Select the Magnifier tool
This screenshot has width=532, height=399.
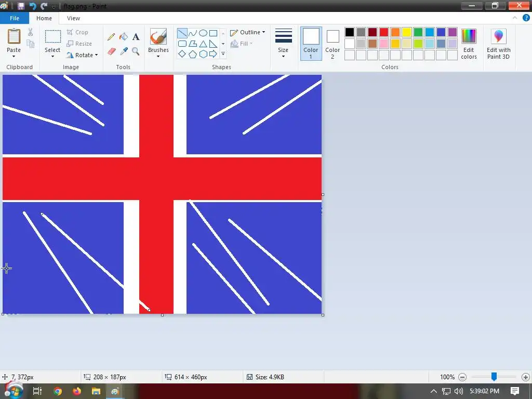pyautogui.click(x=136, y=51)
